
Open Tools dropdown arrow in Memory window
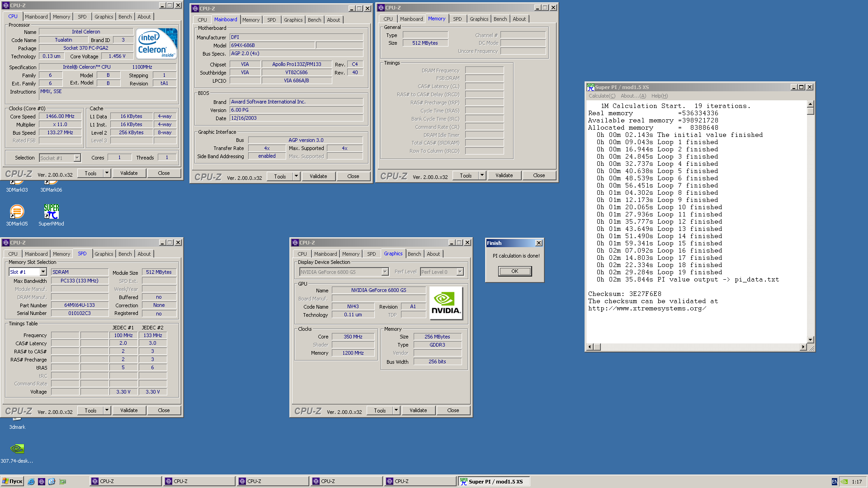482,175
